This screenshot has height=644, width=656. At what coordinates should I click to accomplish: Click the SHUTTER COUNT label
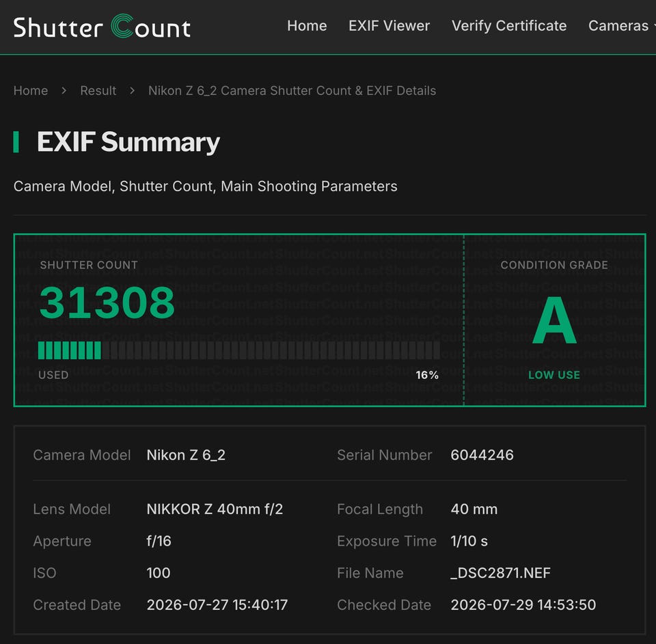click(89, 265)
